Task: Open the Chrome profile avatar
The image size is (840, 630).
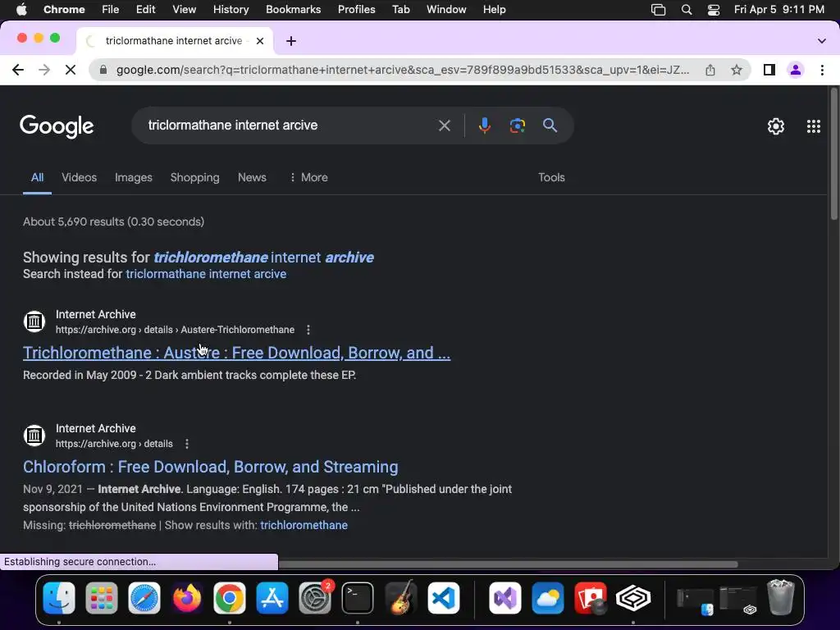Action: pyautogui.click(x=796, y=70)
